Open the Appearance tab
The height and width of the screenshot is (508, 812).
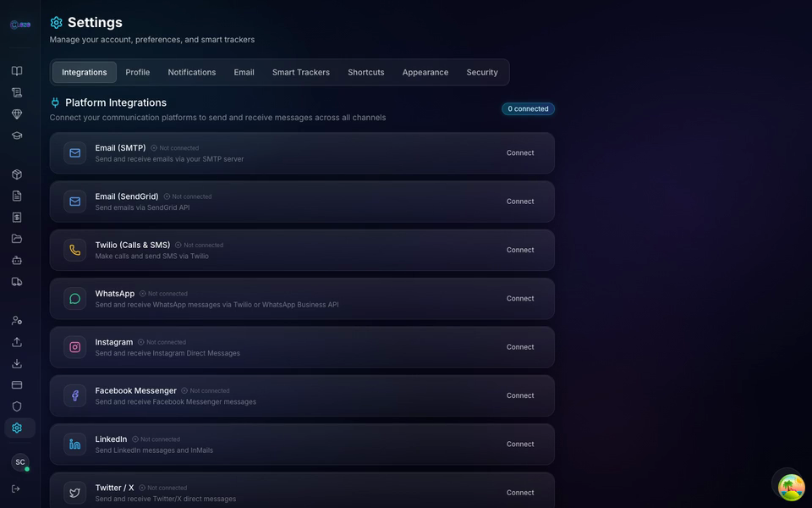pyautogui.click(x=425, y=72)
